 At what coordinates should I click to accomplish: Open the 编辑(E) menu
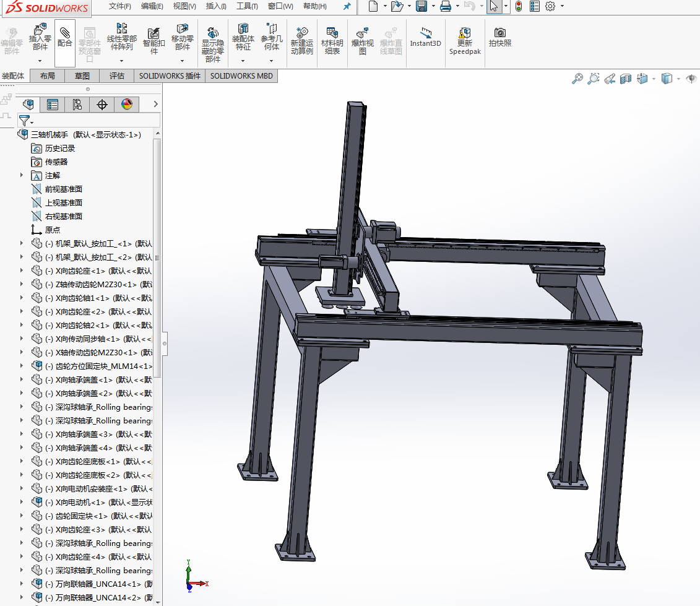(152, 6)
